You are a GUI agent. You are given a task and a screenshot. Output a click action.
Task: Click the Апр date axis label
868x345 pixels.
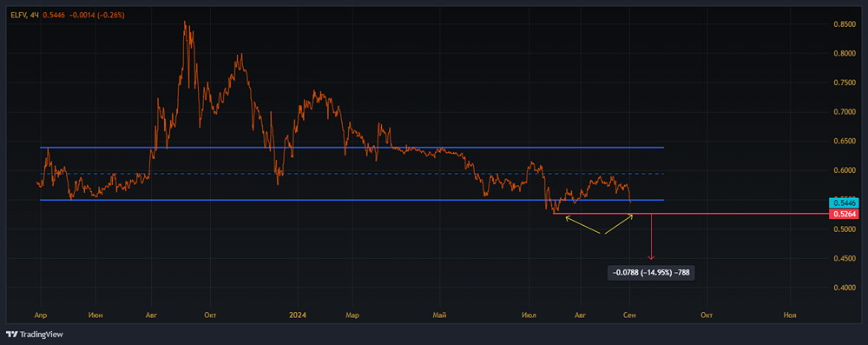click(40, 315)
